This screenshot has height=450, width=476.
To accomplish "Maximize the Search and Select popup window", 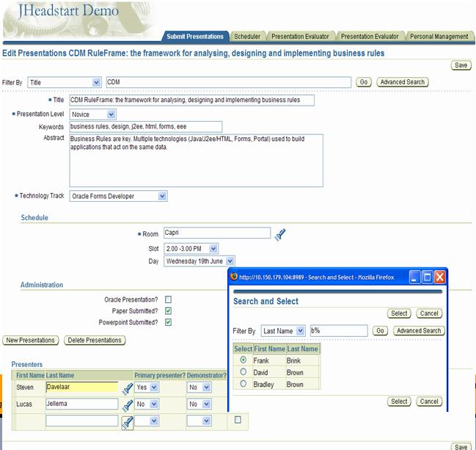I will [x=428, y=277].
